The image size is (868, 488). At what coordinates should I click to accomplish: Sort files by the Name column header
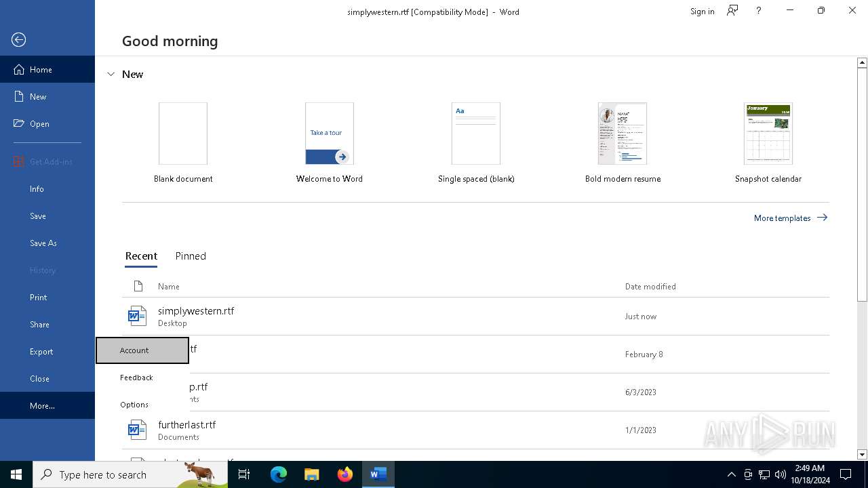click(169, 287)
